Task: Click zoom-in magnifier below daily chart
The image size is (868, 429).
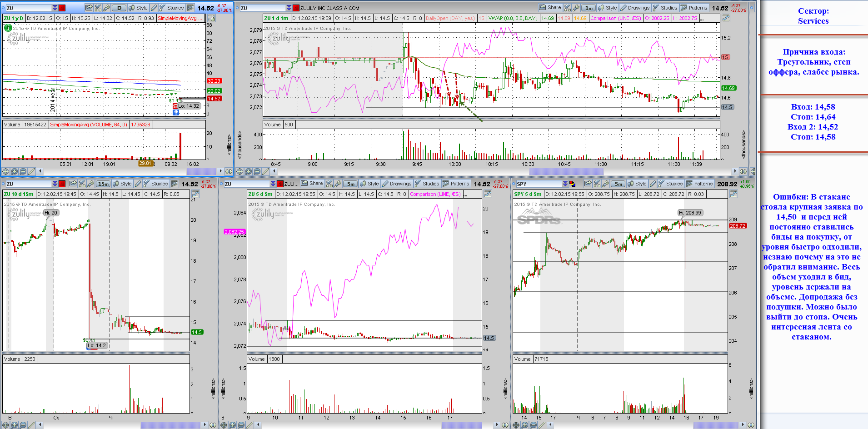Action: [14, 171]
